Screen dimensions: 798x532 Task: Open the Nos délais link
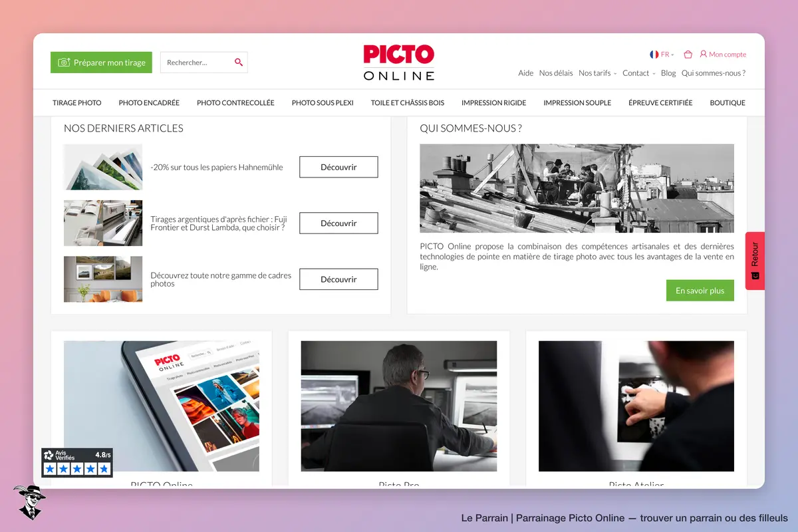coord(556,73)
